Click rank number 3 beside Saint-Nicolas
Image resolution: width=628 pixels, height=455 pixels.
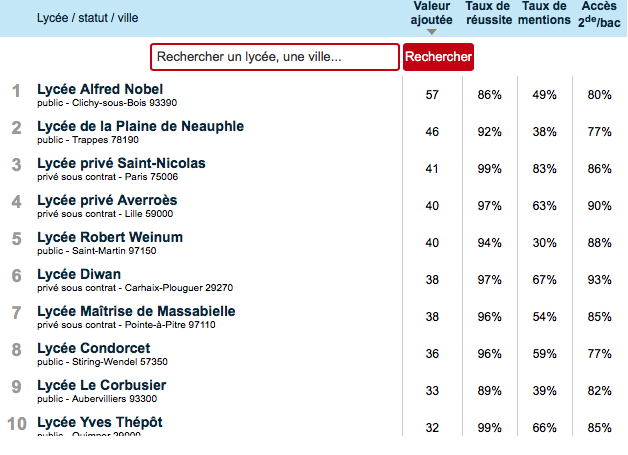coord(16,165)
